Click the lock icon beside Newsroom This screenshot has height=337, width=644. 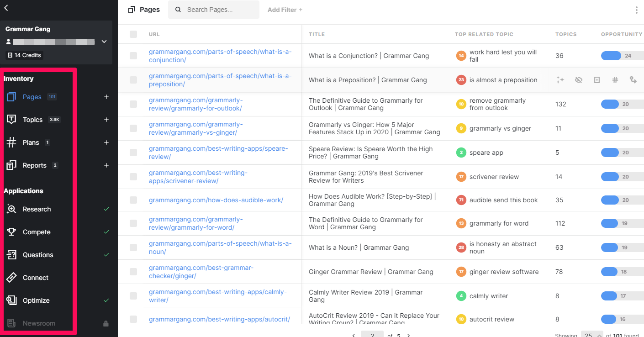click(x=106, y=323)
